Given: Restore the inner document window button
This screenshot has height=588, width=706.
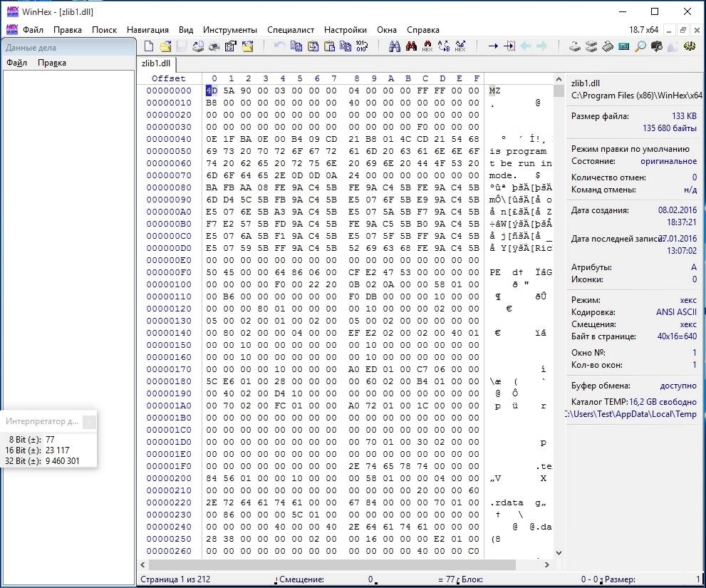Looking at the screenshot, I should tap(682, 30).
